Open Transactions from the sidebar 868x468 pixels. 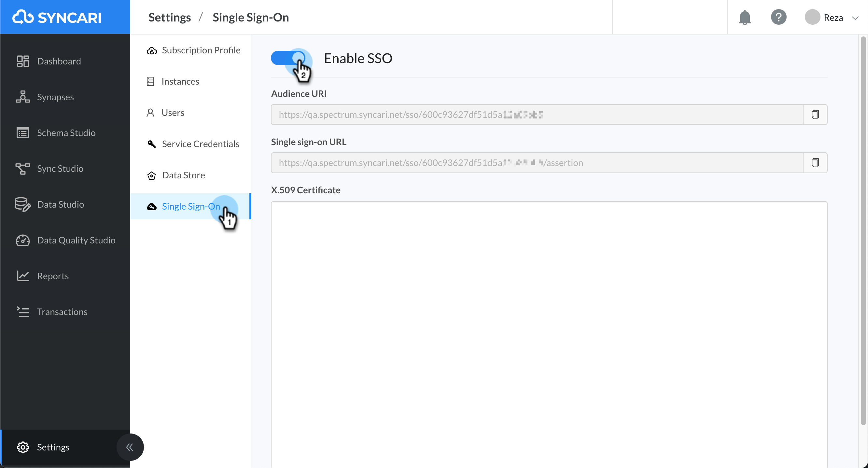[x=62, y=312]
